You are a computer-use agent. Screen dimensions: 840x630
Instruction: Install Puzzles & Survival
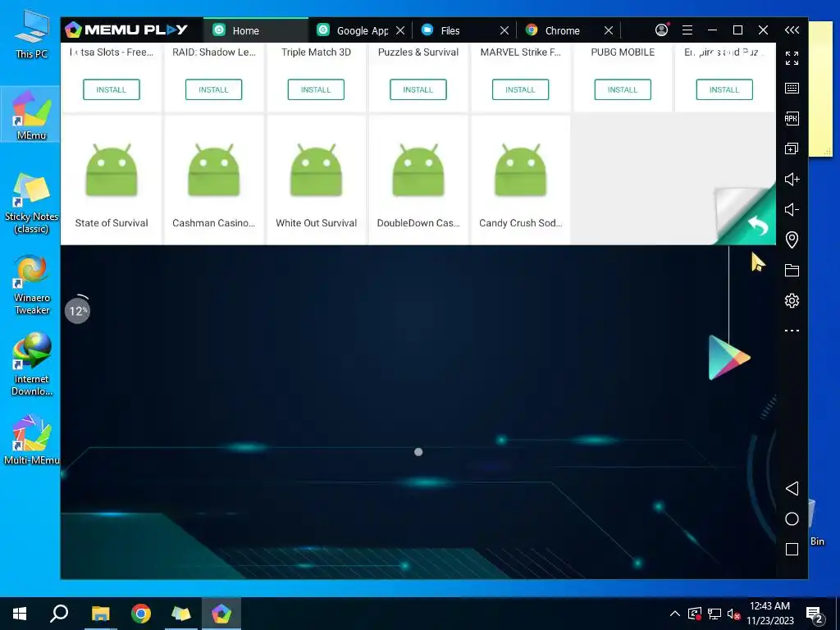[x=418, y=89]
